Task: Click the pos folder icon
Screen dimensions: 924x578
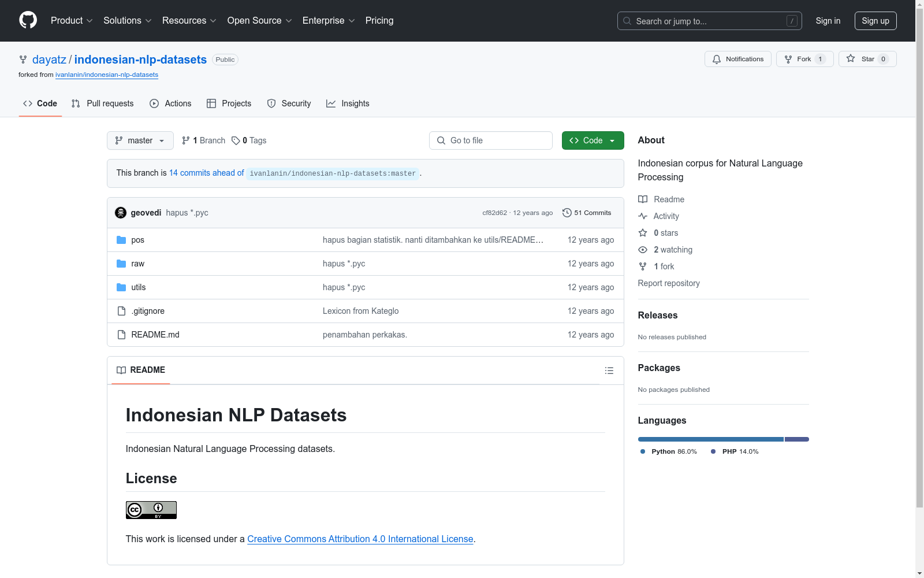Action: coord(121,240)
